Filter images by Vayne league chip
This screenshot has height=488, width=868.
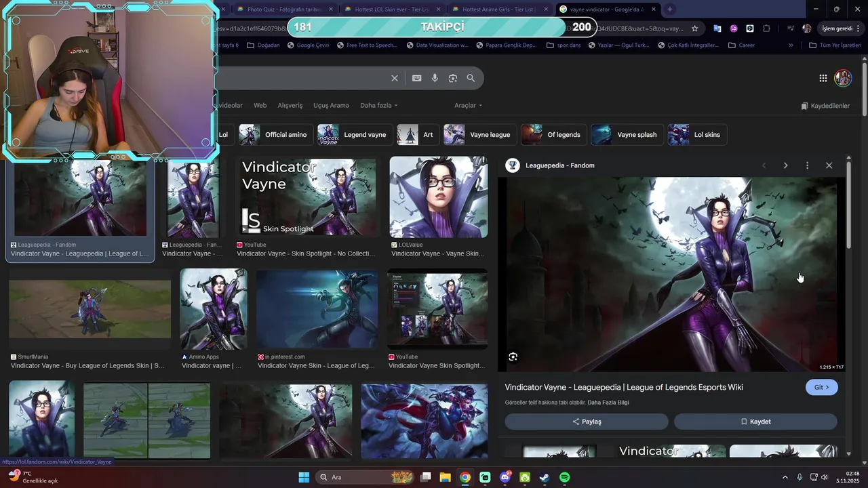coord(480,135)
